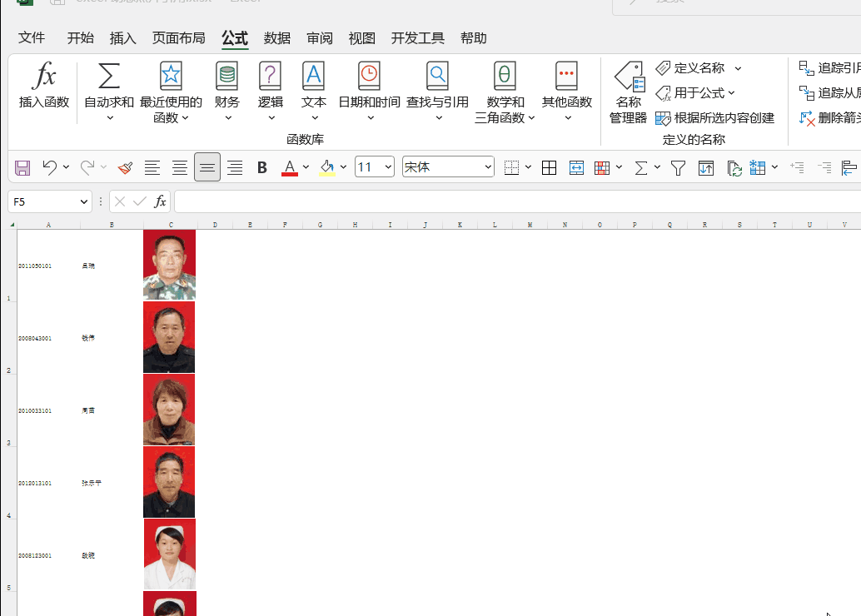Click the conditional formatting colored grid icon
Viewport: 861px width, 616px height.
tap(602, 167)
